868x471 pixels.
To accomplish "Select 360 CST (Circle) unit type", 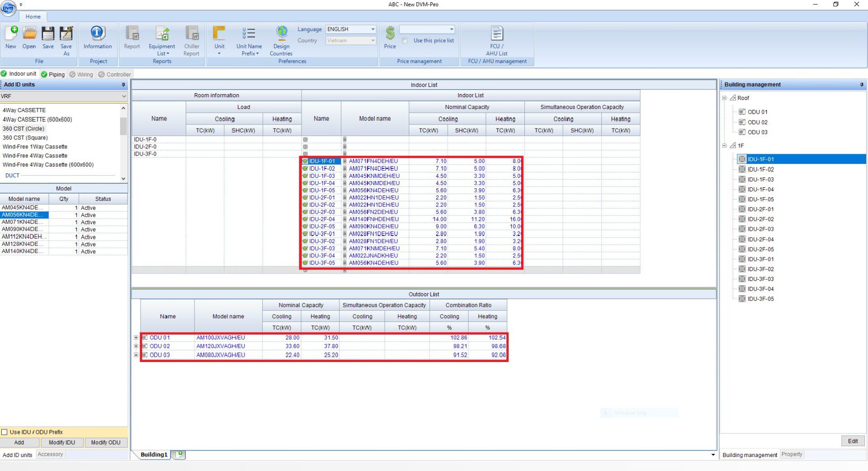I will coord(24,128).
